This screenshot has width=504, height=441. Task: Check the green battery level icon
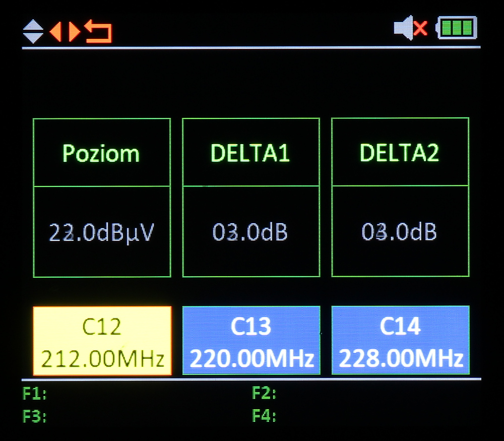457,28
